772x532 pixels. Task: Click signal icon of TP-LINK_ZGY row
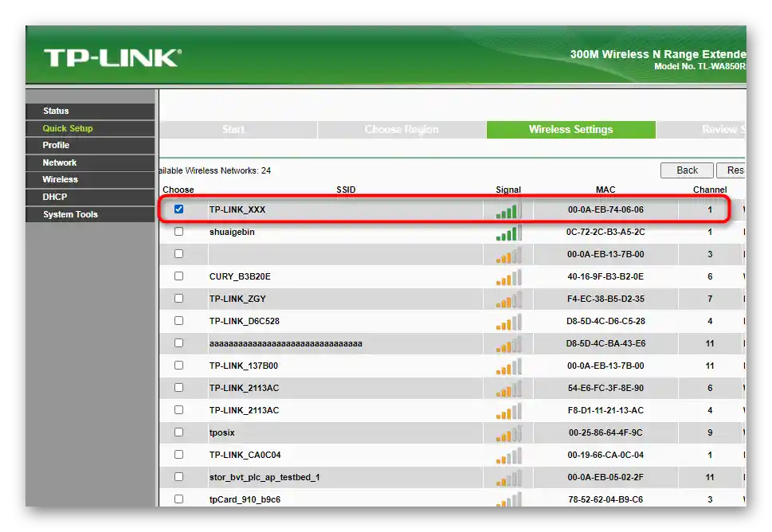508,300
